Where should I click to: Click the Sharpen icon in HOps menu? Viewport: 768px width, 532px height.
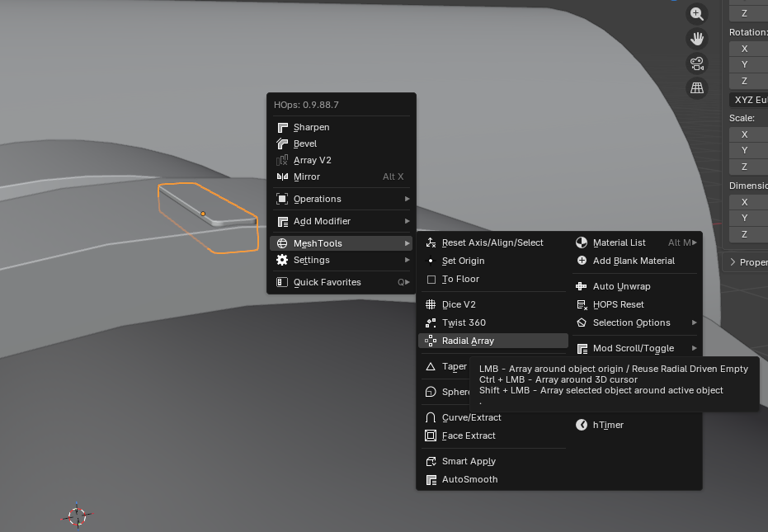click(x=282, y=127)
